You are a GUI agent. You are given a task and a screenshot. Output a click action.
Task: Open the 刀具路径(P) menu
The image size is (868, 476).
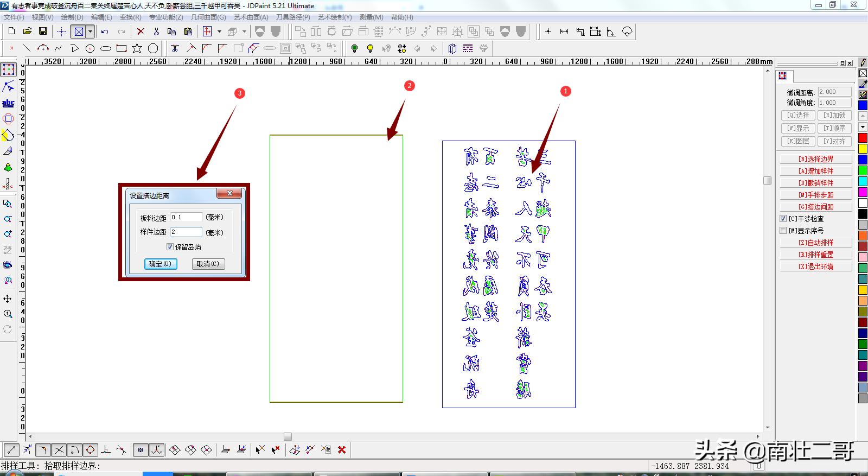click(293, 17)
